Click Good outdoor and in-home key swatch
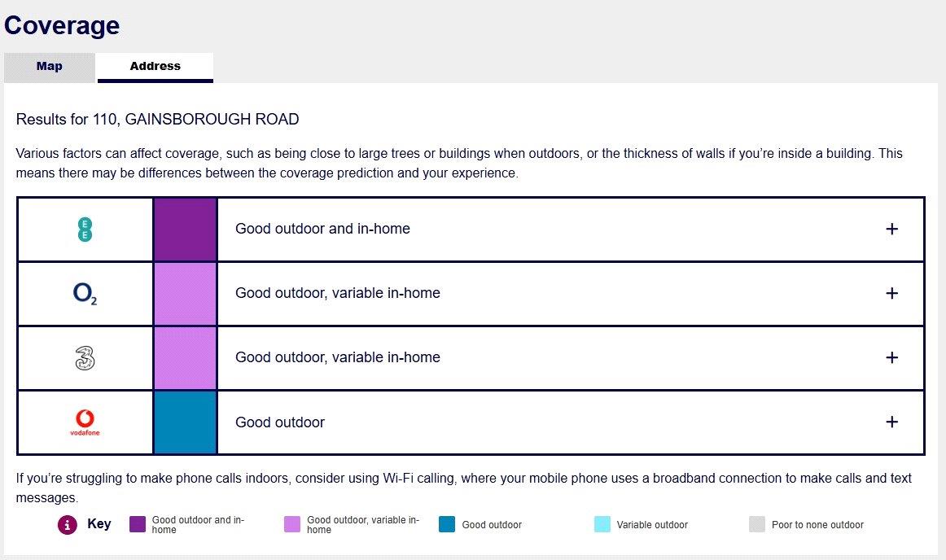The width and height of the screenshot is (946, 560). [138, 524]
